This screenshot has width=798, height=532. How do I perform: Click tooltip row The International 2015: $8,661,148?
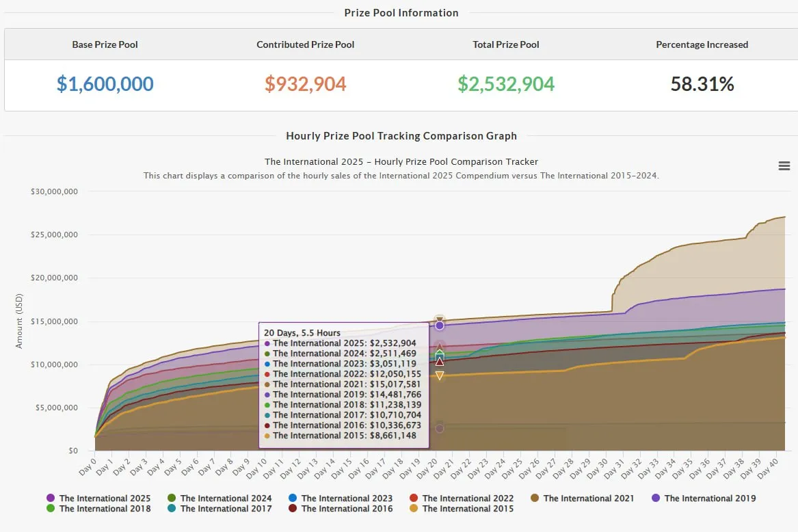click(340, 436)
